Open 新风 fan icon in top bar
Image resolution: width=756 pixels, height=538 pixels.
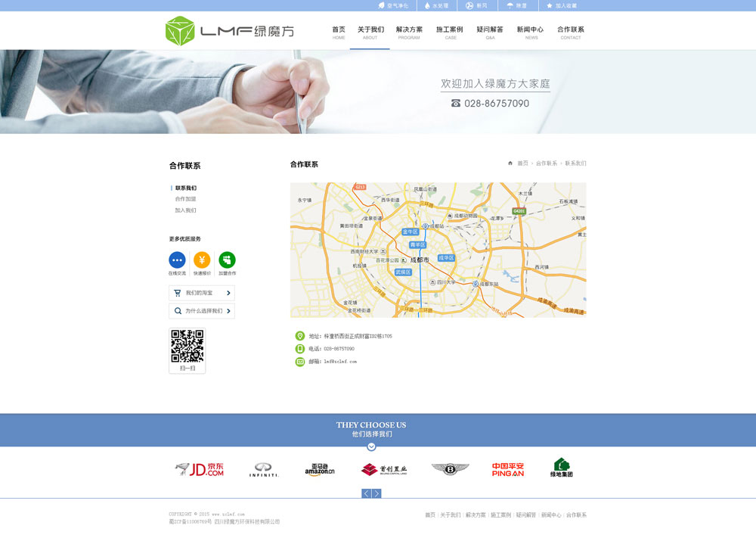[x=469, y=6]
